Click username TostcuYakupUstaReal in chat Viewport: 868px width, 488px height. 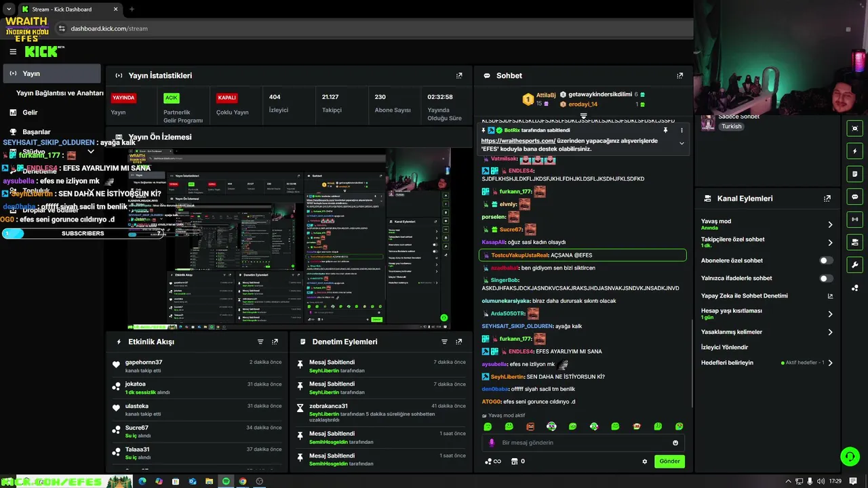pyautogui.click(x=519, y=256)
